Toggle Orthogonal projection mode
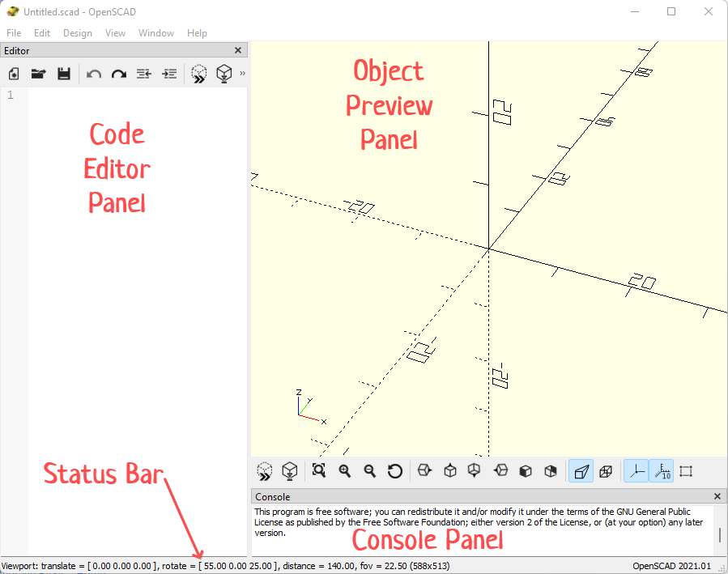The width and height of the screenshot is (728, 574). pyautogui.click(x=606, y=471)
